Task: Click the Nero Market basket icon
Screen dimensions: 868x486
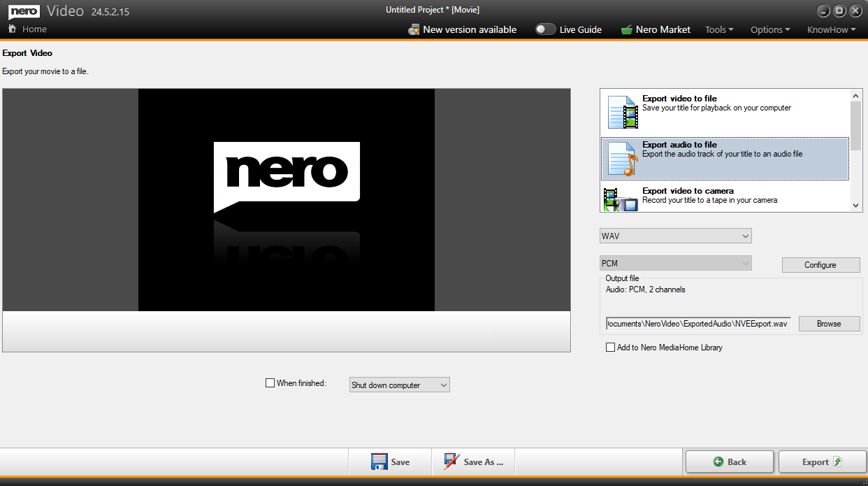Action: click(626, 29)
